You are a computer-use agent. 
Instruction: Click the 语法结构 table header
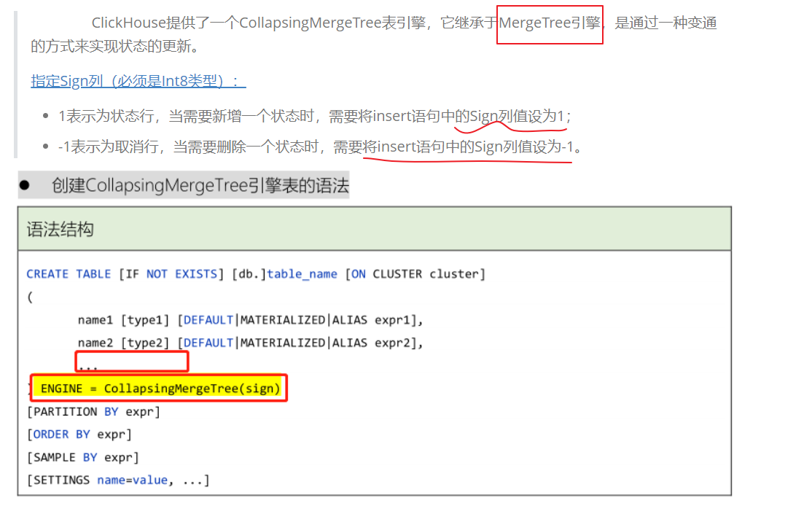tap(375, 229)
